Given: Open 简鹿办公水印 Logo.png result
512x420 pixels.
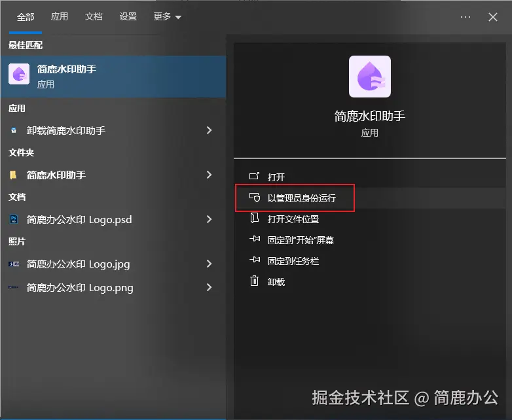Looking at the screenshot, I should pos(113,287).
